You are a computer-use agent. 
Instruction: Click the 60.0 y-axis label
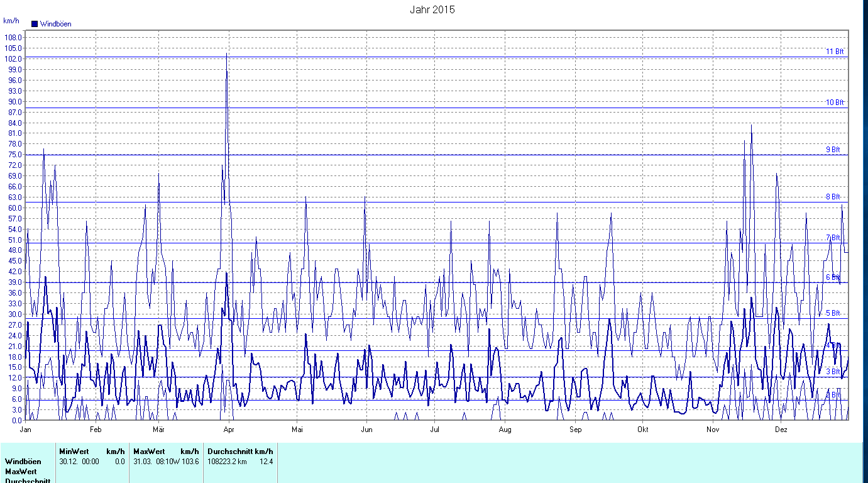point(15,208)
